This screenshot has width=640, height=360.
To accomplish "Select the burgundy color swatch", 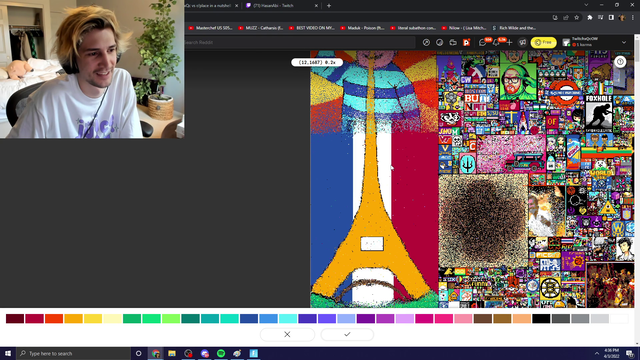I will pyautogui.click(x=15, y=318).
